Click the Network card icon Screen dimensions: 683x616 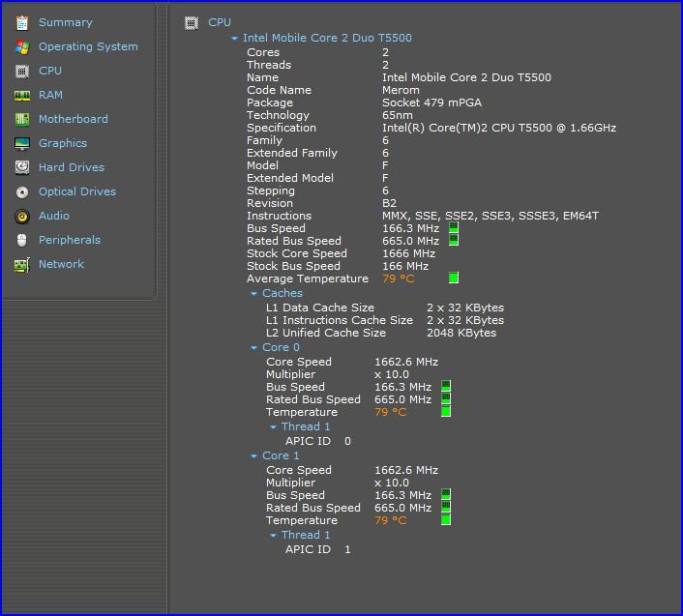pos(22,265)
